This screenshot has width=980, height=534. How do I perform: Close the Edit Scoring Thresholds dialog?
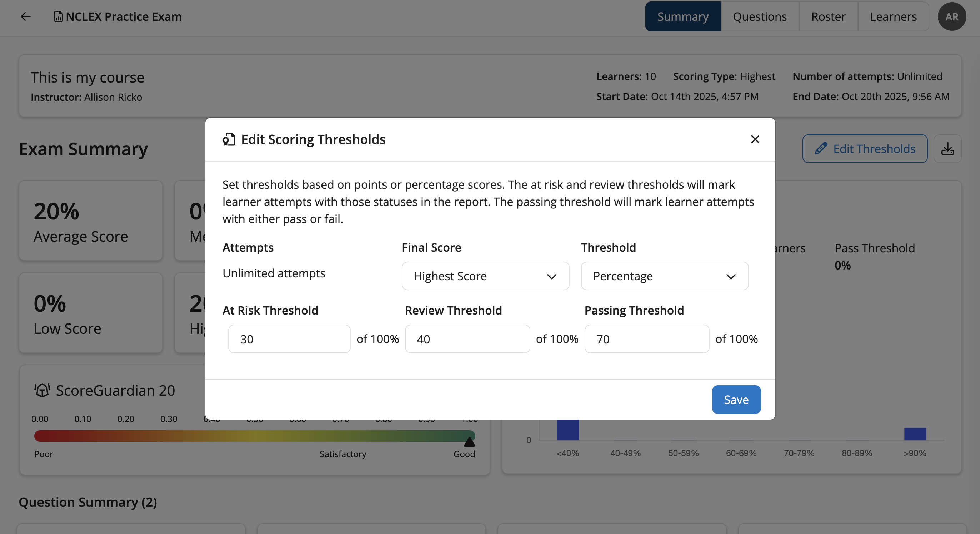click(x=756, y=139)
